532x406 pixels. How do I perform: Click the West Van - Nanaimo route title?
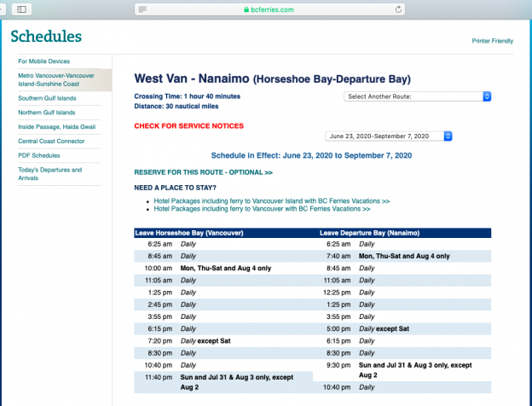click(x=273, y=78)
